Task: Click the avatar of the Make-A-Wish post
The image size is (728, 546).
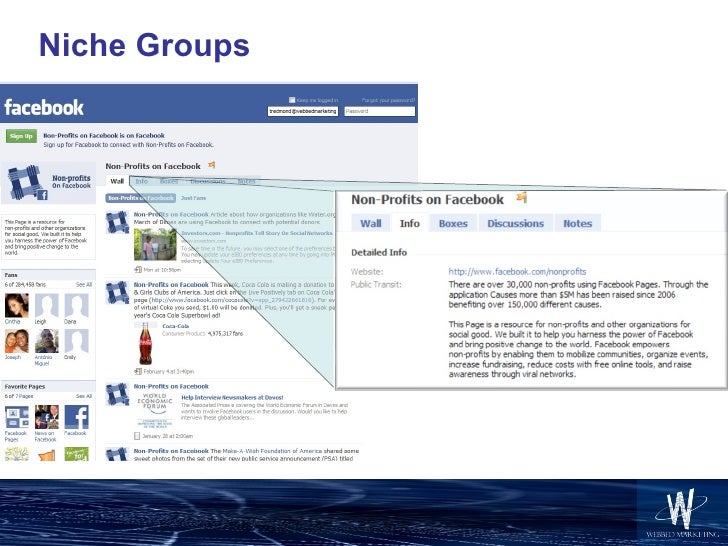Action: [117, 454]
